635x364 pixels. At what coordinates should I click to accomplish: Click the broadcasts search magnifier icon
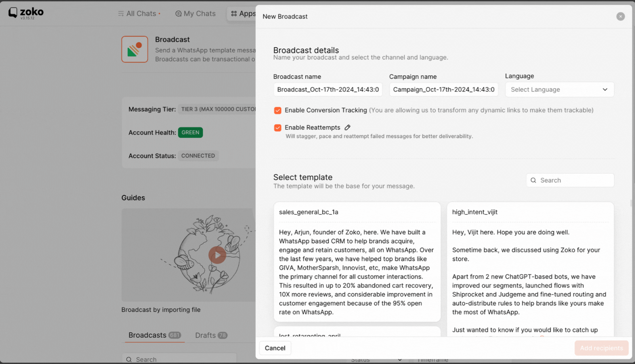point(129,359)
